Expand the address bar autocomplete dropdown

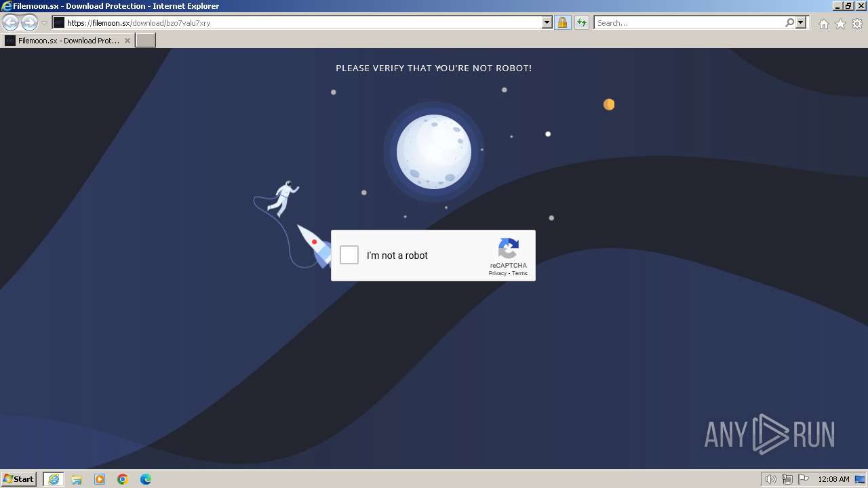(547, 22)
